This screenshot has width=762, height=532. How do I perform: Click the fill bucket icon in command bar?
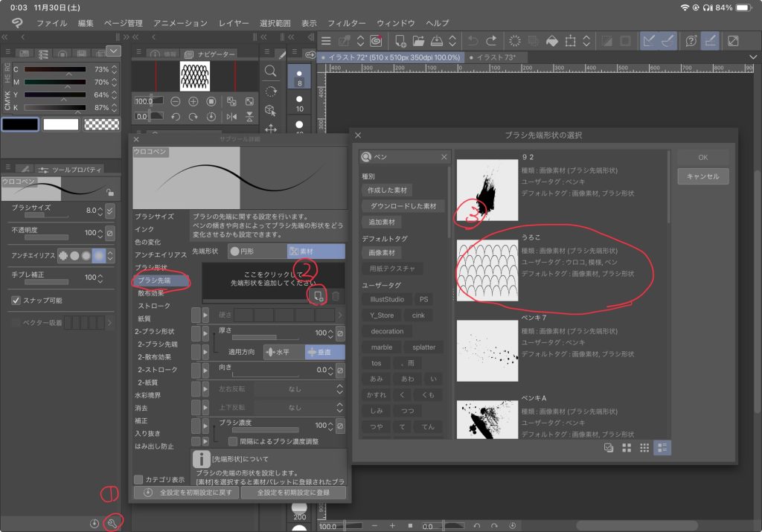click(x=551, y=40)
